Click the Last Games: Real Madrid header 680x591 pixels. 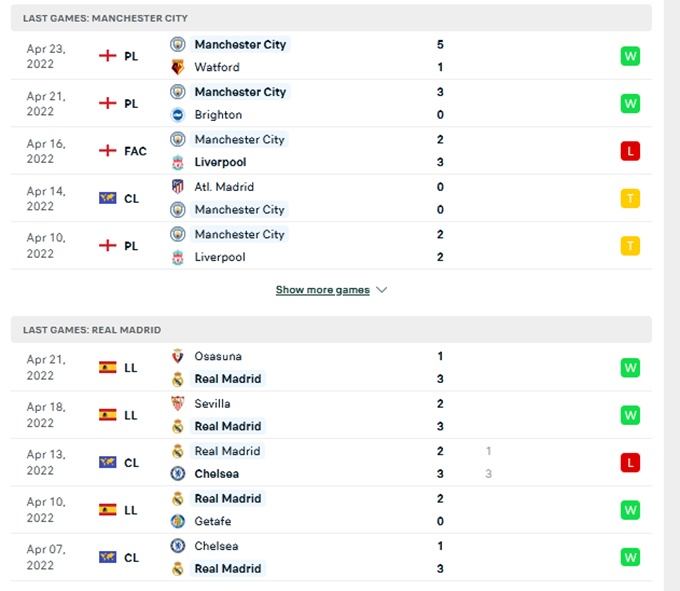coord(92,330)
